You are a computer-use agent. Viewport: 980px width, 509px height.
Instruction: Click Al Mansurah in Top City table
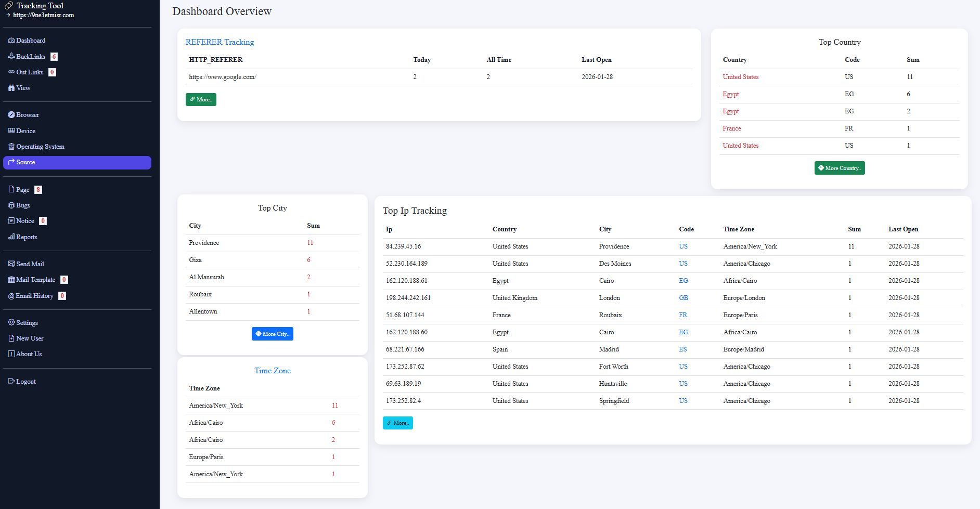point(207,277)
